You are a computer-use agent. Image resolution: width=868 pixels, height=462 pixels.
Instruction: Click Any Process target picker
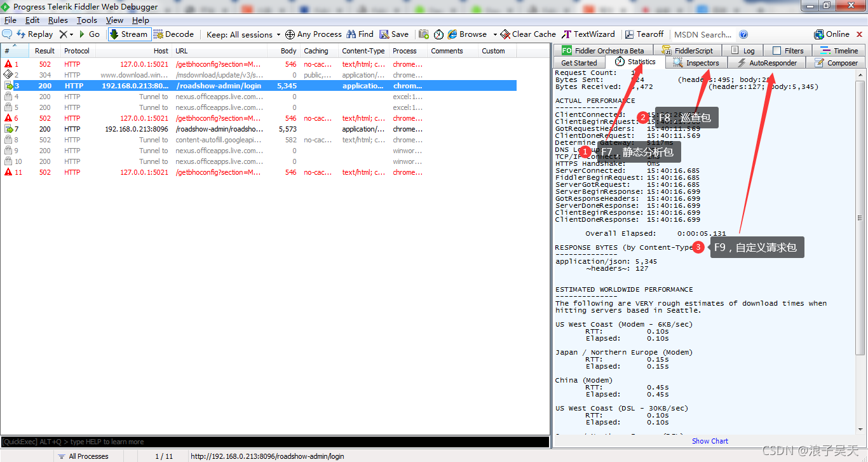(313, 34)
